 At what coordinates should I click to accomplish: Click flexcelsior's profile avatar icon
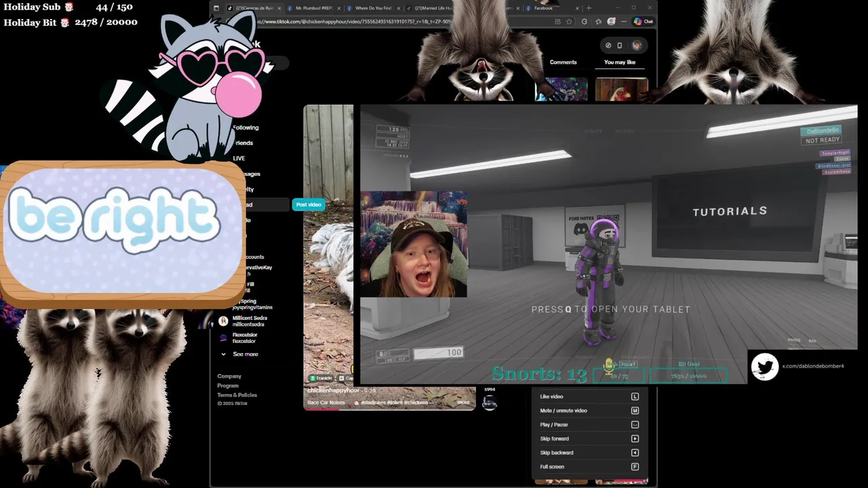coord(223,338)
